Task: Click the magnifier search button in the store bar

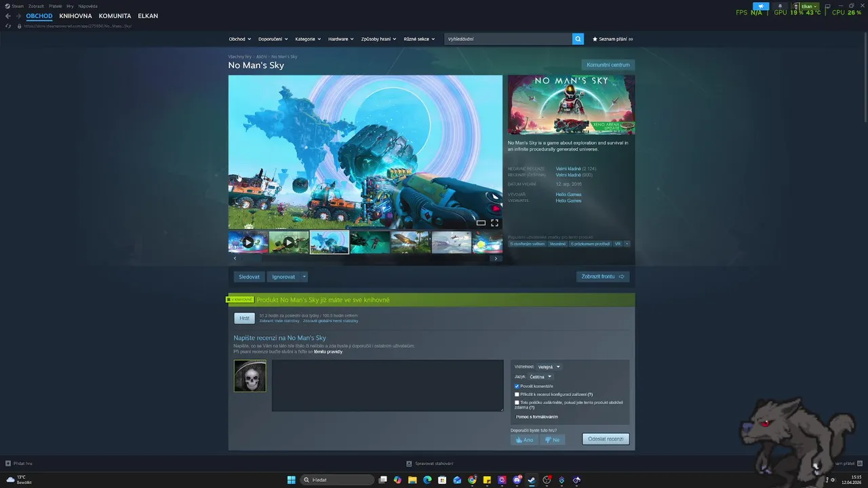Action: pos(578,39)
